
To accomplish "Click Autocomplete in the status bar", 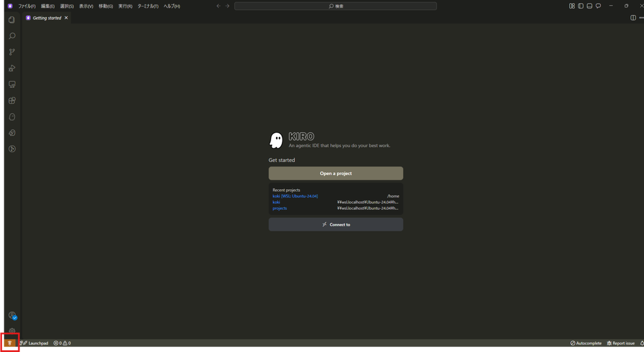I will [x=586, y=343].
